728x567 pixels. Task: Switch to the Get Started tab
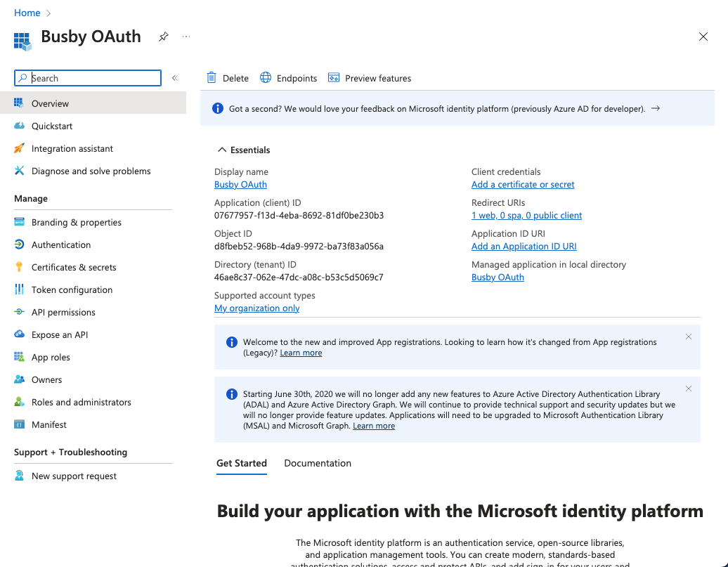(242, 463)
